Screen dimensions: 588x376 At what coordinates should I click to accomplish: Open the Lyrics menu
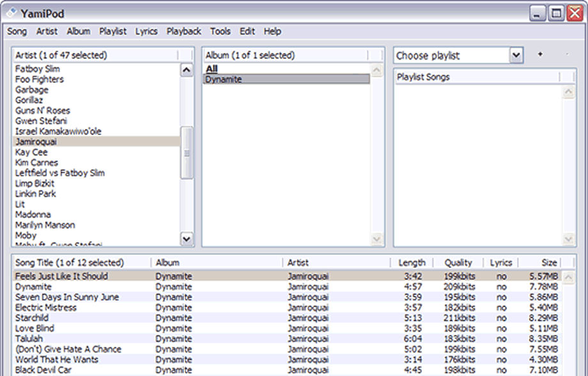(x=146, y=31)
